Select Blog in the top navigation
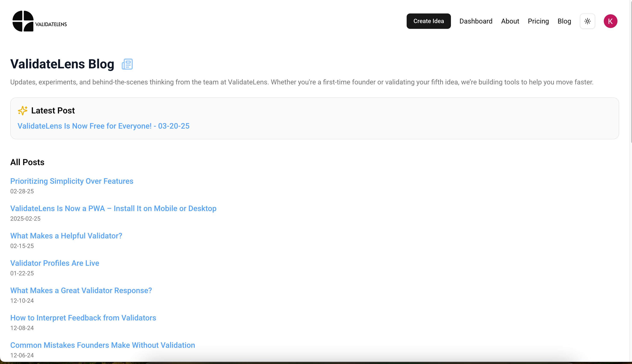 (x=564, y=21)
